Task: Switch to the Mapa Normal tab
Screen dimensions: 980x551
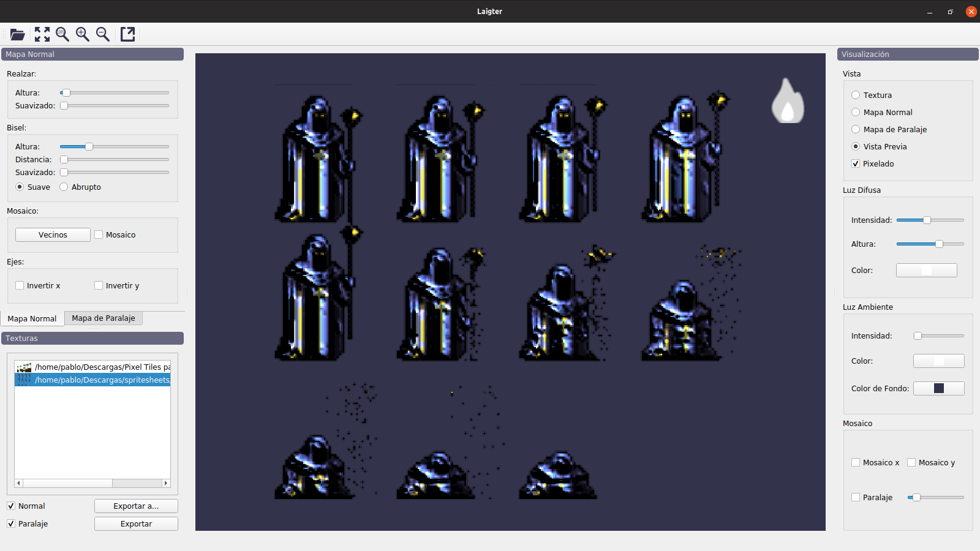Action: tap(32, 319)
